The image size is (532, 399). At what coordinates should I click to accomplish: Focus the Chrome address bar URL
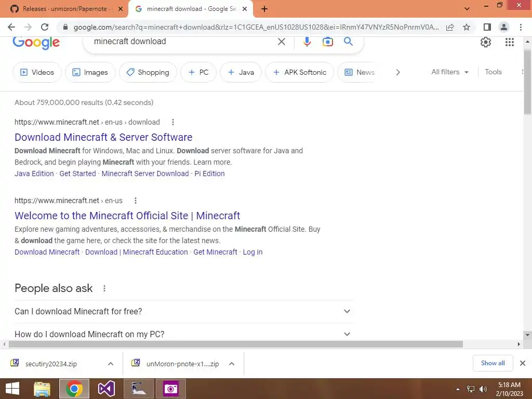(256, 27)
